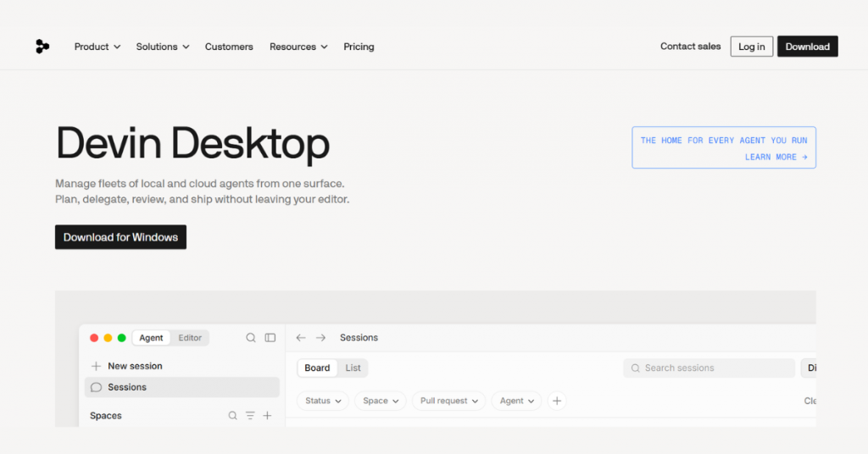Image resolution: width=868 pixels, height=454 pixels.
Task: Click the search icon beside the Editor tab
Action: pos(251,337)
